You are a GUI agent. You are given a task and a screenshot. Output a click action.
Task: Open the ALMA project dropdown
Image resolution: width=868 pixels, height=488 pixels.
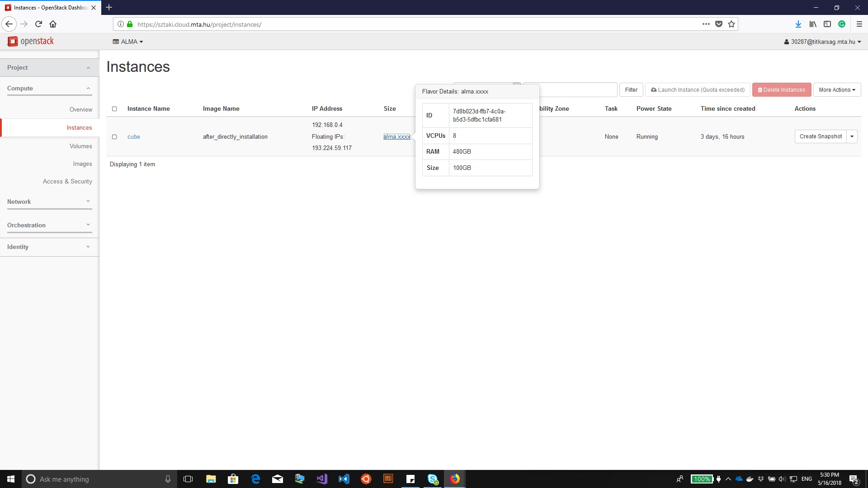click(128, 42)
